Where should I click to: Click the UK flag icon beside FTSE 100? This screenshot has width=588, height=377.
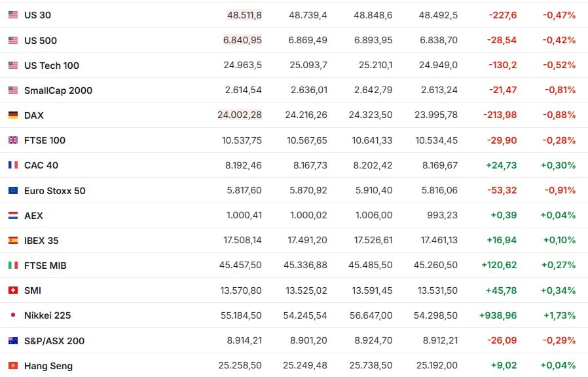[13, 140]
